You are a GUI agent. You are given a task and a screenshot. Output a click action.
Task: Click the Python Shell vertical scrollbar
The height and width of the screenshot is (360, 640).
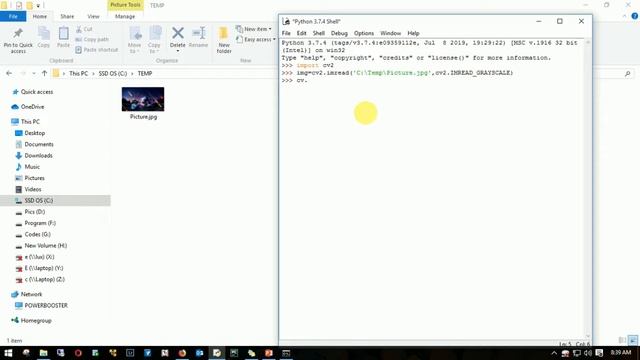(588, 189)
